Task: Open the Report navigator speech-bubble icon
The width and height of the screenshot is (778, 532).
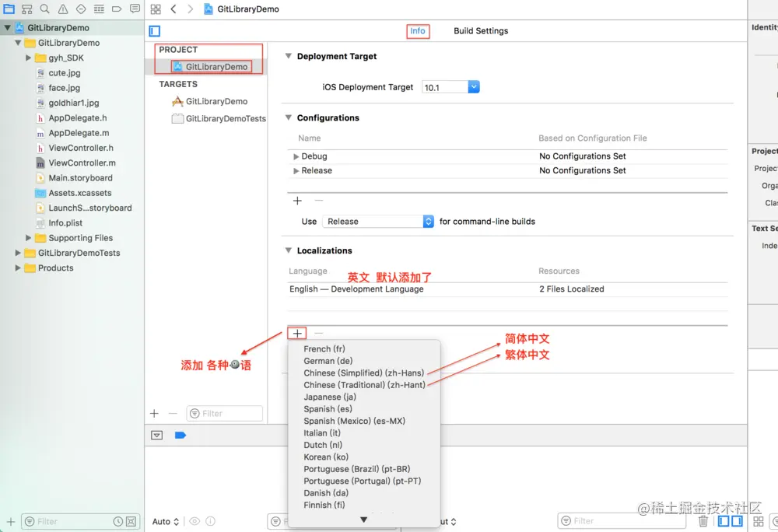Action: [135, 9]
